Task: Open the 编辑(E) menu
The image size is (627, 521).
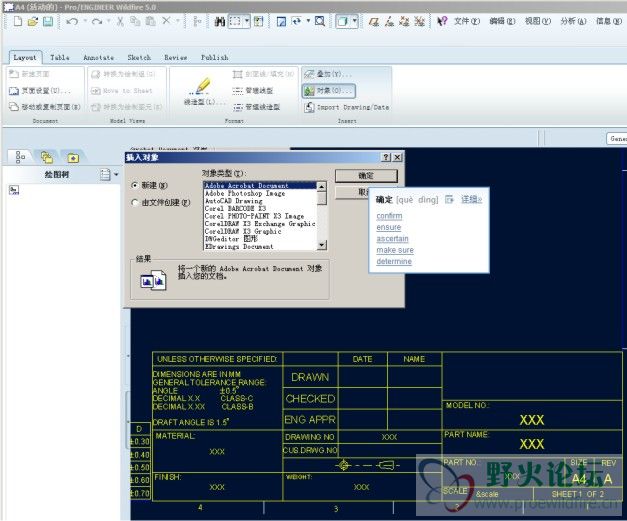Action: tap(502, 21)
